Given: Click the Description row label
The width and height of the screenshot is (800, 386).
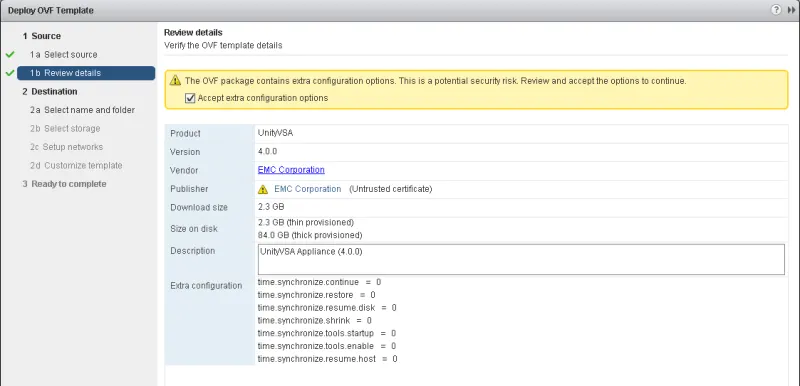Looking at the screenshot, I should click(192, 251).
